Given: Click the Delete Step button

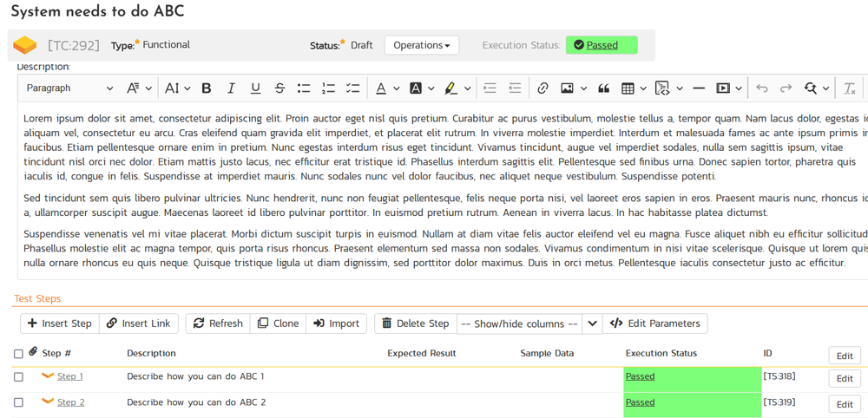Looking at the screenshot, I should [416, 323].
